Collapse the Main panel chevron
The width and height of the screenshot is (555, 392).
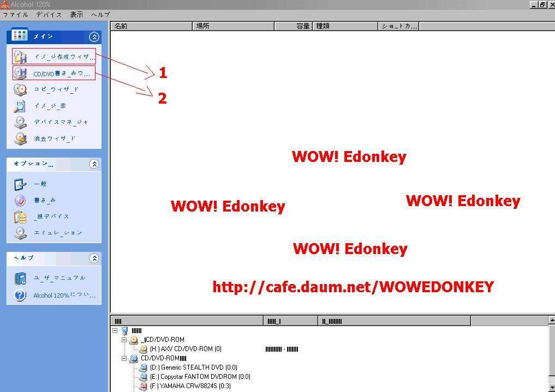94,37
